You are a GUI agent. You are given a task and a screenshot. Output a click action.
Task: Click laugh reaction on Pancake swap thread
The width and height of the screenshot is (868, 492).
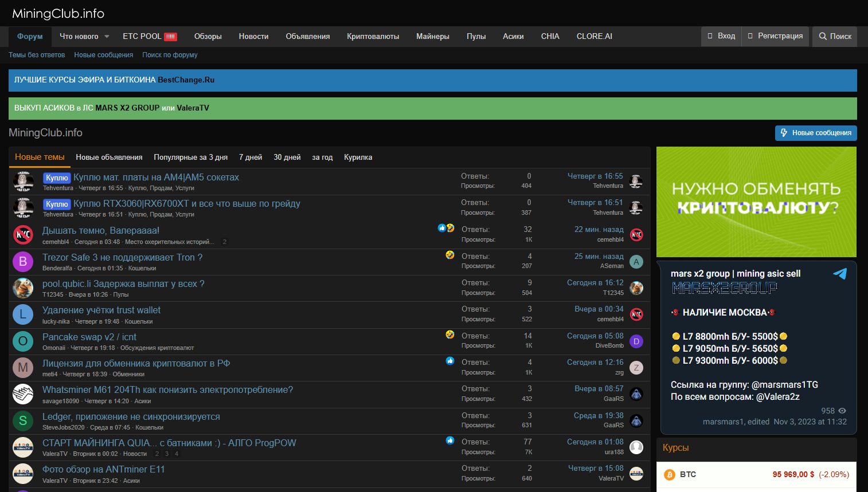(x=450, y=334)
